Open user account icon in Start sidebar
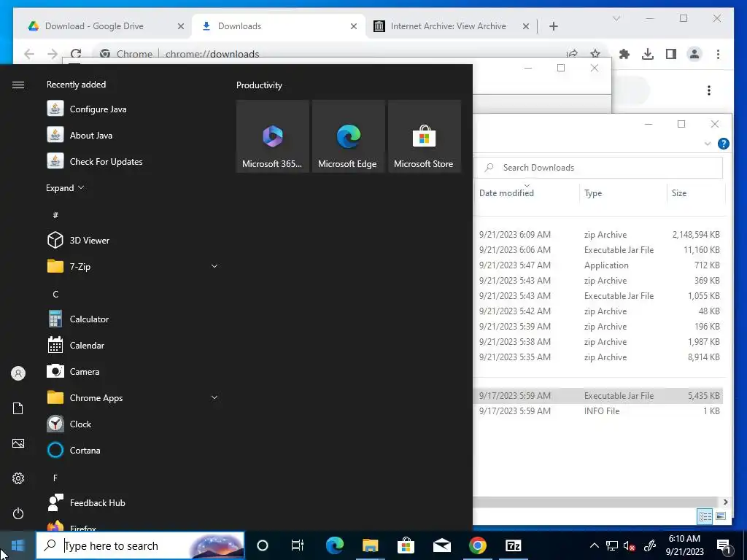 click(18, 373)
